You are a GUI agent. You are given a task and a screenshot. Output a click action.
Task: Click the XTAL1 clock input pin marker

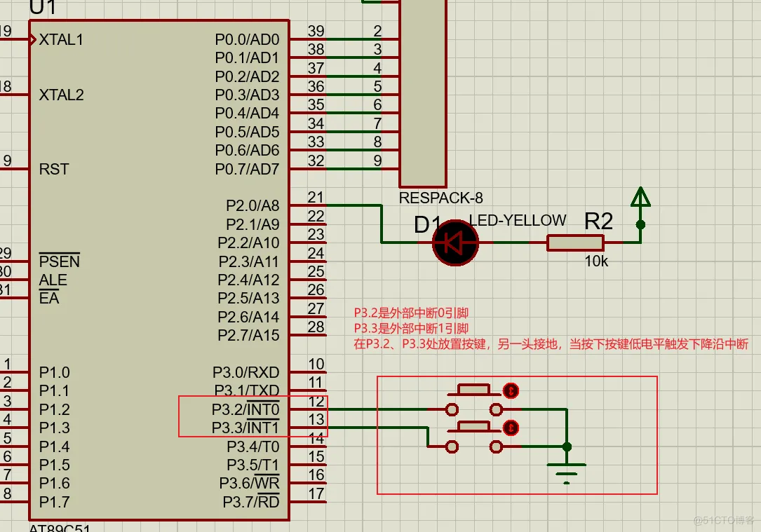[32, 39]
